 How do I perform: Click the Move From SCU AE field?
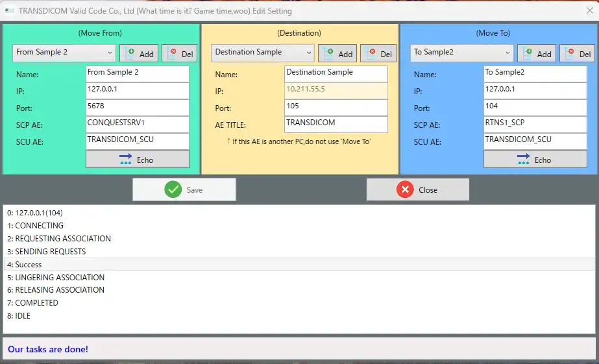138,141
